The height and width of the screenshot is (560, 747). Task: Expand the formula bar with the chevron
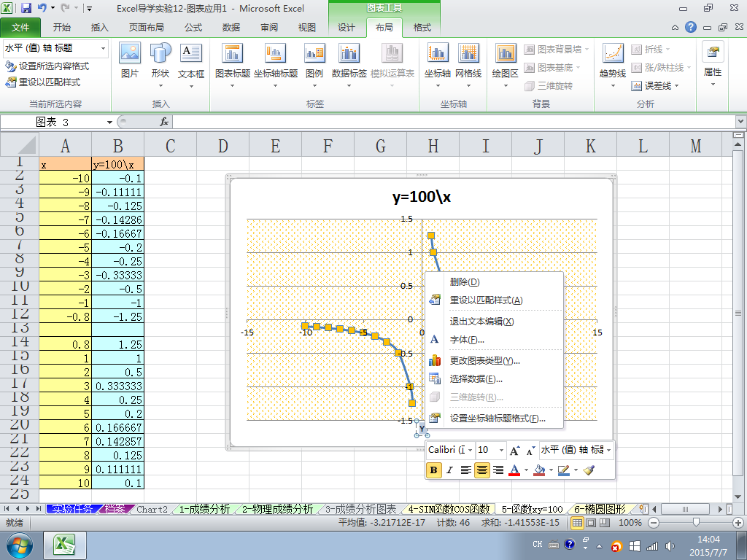741,122
